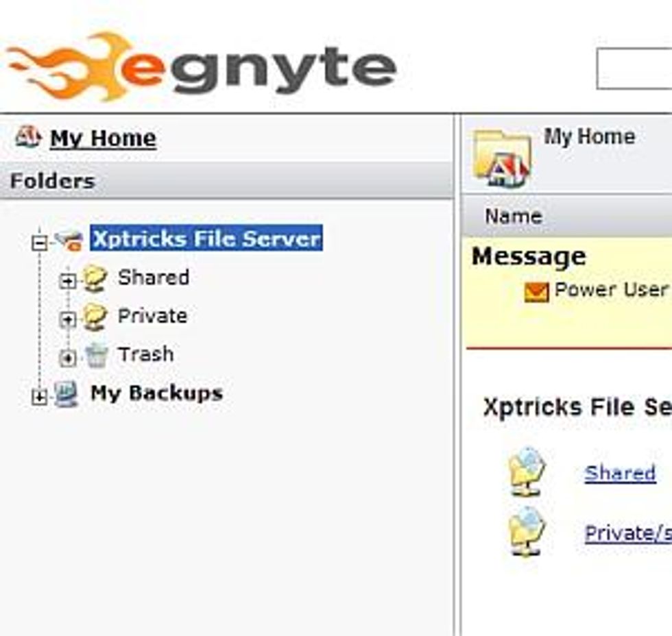The image size is (672, 636).
Task: Expand the Trash tree node
Action: click(67, 357)
